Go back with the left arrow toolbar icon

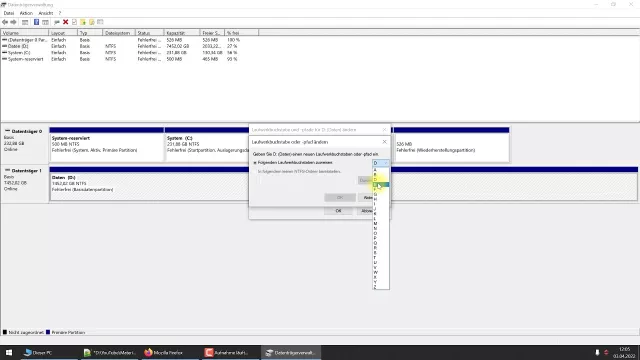(5, 22)
